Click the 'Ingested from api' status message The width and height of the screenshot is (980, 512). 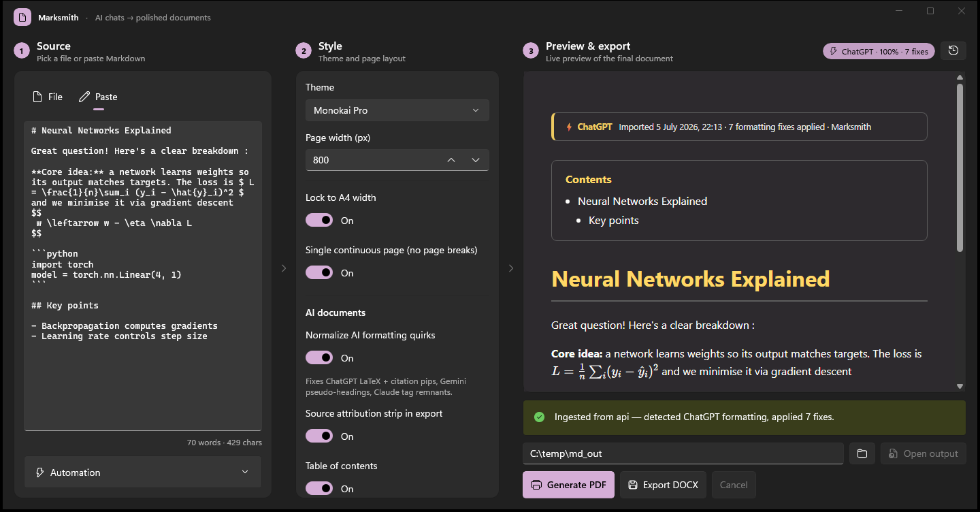coord(694,417)
